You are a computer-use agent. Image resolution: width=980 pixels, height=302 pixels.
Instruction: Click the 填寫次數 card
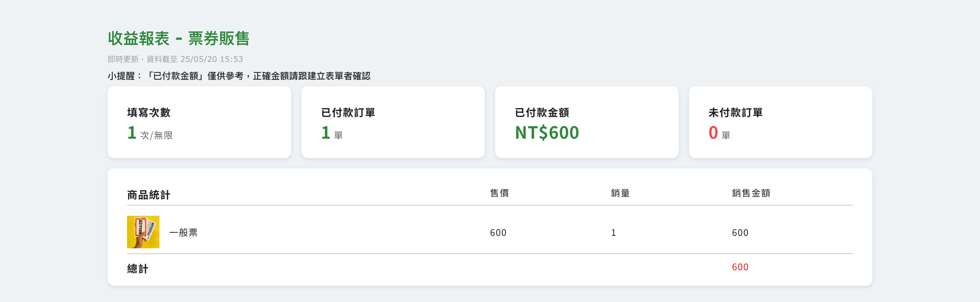coord(199,122)
